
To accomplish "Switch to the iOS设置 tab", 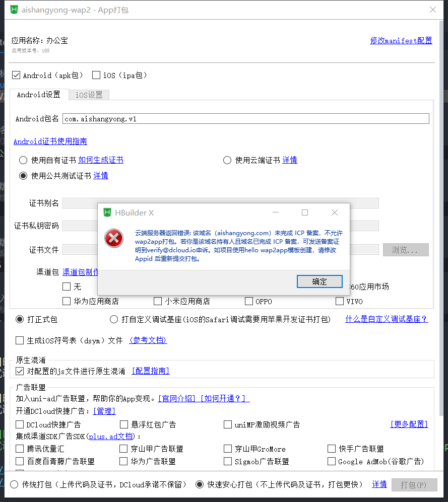I will coord(89,95).
